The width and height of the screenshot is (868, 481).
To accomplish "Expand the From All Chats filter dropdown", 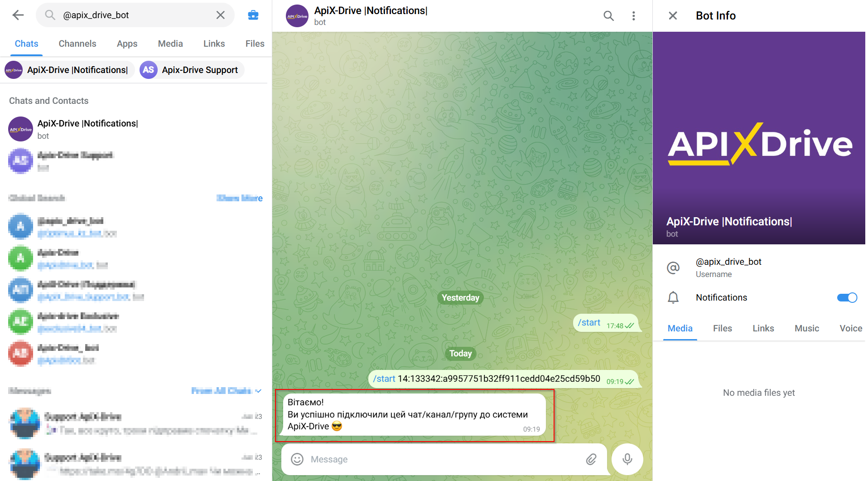I will pyautogui.click(x=226, y=391).
